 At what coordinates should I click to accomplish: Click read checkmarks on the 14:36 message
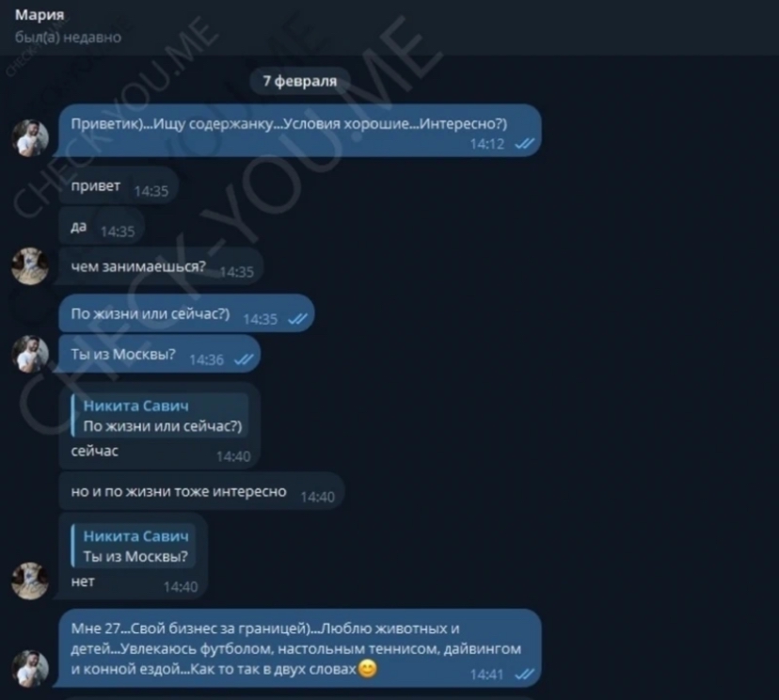(244, 359)
